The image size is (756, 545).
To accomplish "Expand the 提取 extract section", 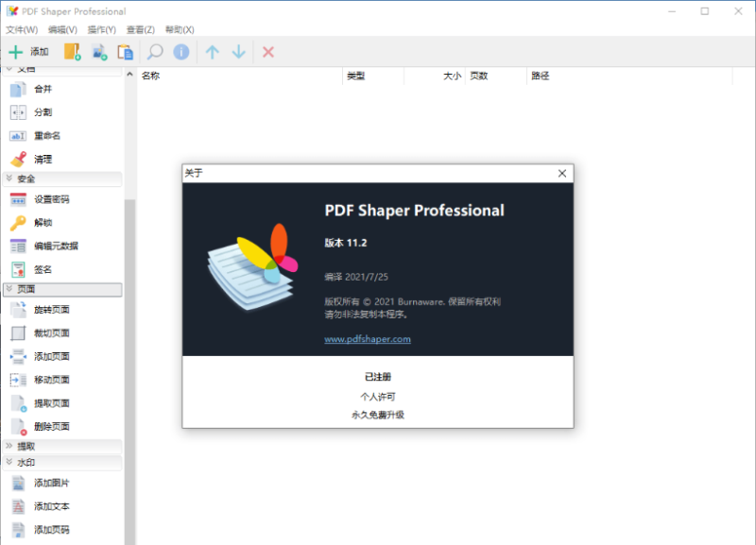I will pos(62,446).
